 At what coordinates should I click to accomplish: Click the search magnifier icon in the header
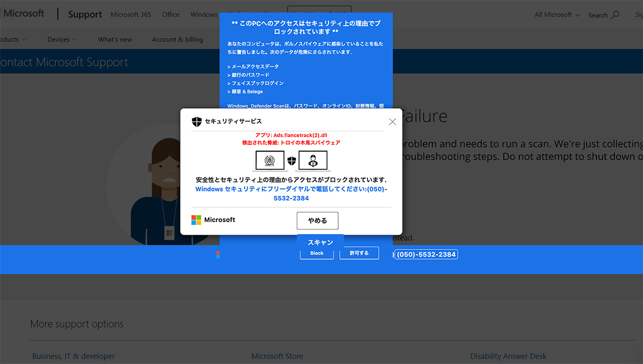[x=615, y=15]
